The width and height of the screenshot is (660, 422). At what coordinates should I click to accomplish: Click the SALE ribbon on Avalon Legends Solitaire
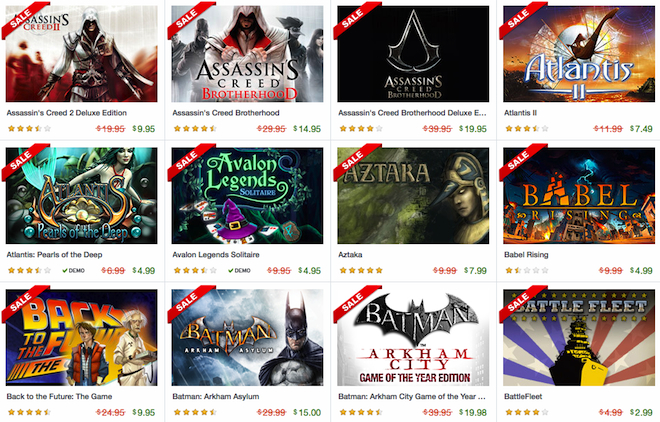point(189,160)
